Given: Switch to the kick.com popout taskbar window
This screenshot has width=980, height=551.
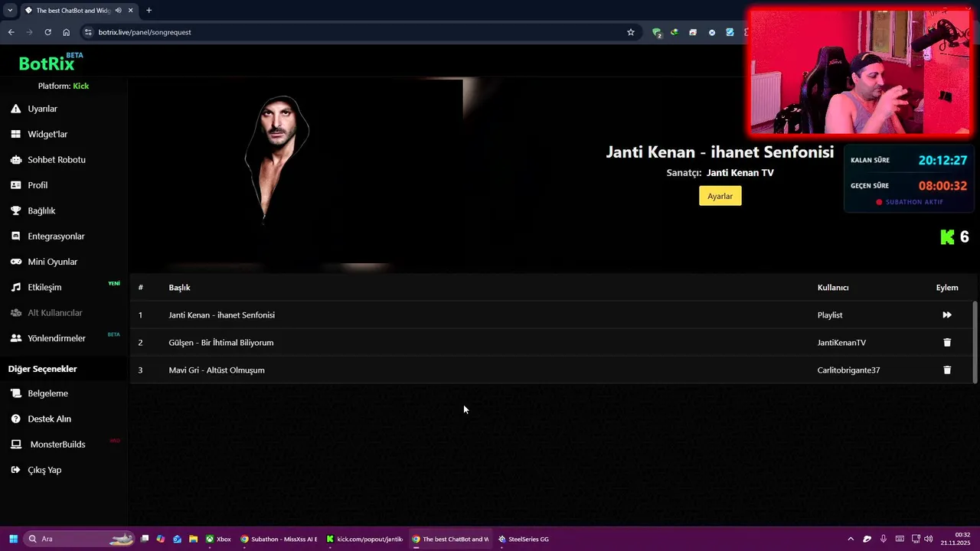Looking at the screenshot, I should coord(364,539).
